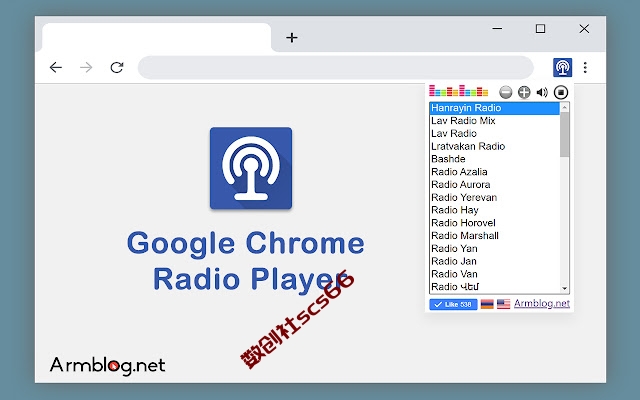This screenshot has height=400, width=640.
Task: Click the station list scroll down arrow
Action: point(564,289)
